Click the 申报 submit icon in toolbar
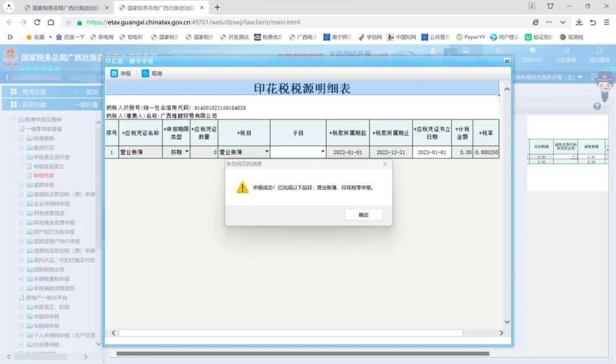The width and height of the screenshot is (616, 364). (x=114, y=73)
